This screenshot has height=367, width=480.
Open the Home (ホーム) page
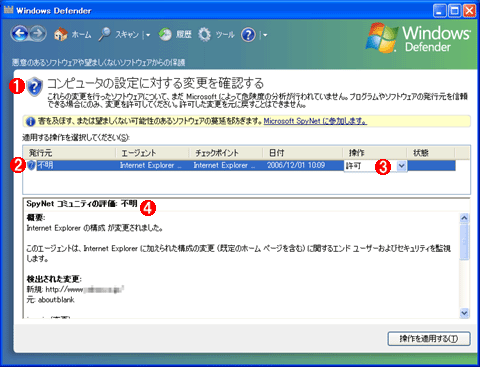point(72,34)
